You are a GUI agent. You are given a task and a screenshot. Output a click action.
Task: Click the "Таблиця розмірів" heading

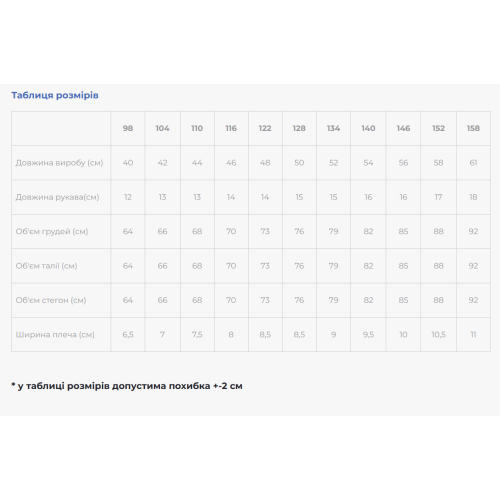(55, 95)
